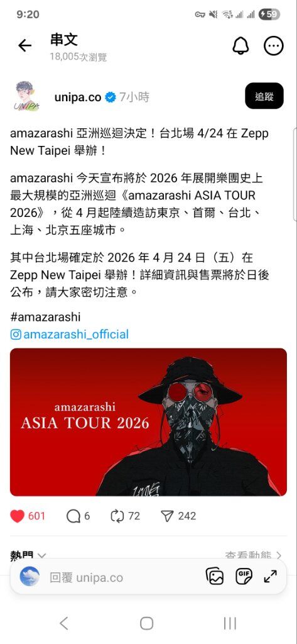The height and width of the screenshot is (644, 297).
Task: Attach an image to the reply
Action: click(x=215, y=577)
